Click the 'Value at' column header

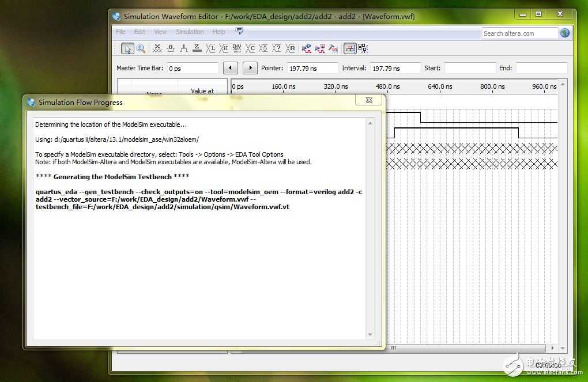point(202,91)
